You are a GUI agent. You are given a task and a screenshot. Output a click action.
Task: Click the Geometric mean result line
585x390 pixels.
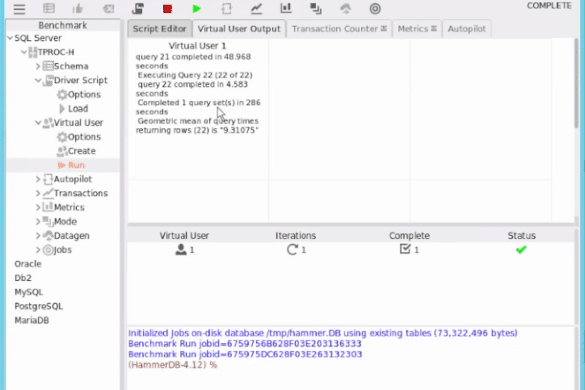point(197,125)
